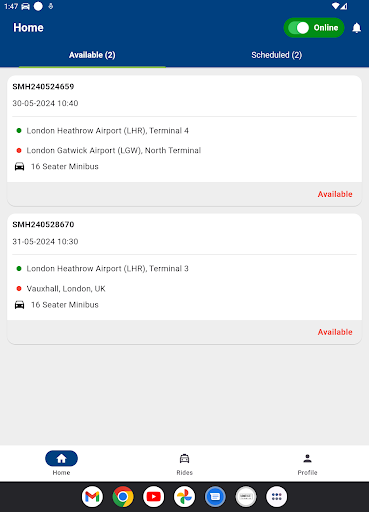Open the notifications bell
The width and height of the screenshot is (369, 512).
tap(356, 28)
